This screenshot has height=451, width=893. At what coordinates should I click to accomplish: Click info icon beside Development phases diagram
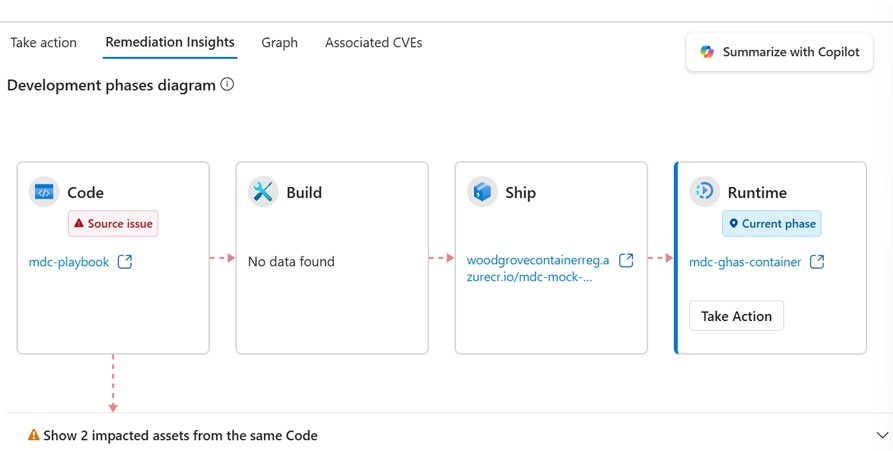227,85
